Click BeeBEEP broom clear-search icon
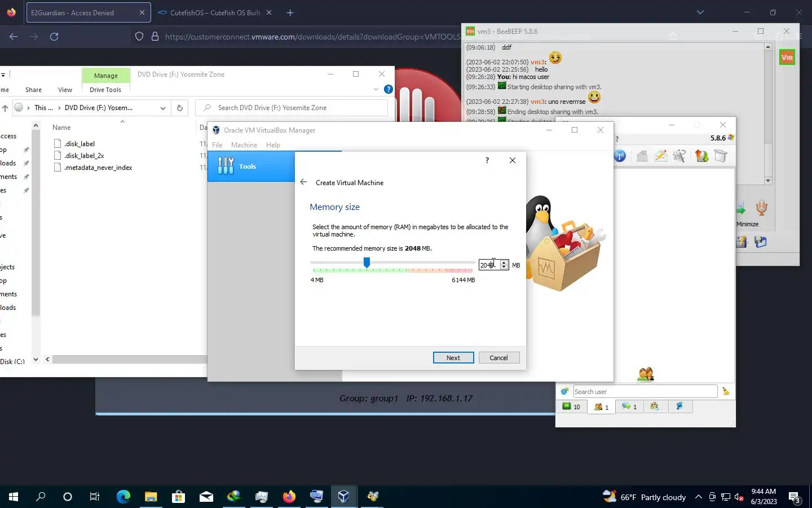The height and width of the screenshot is (508, 812). (x=726, y=392)
